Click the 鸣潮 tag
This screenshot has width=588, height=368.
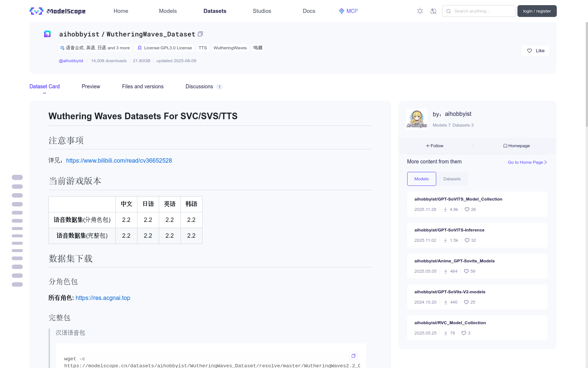tap(258, 48)
